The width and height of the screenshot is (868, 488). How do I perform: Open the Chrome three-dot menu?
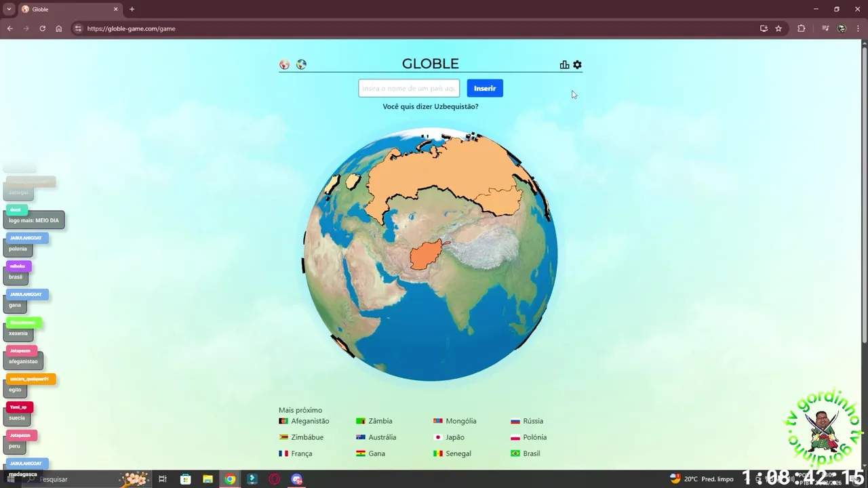coord(858,28)
